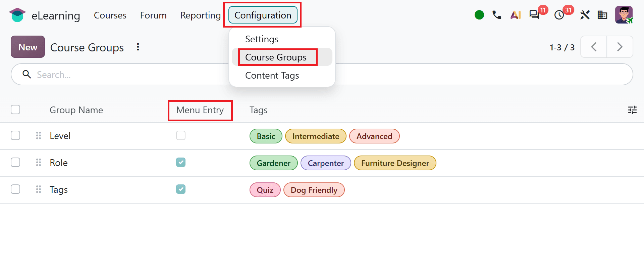Disable Menu Entry for the Role group
The height and width of the screenshot is (259, 644).
click(181, 162)
